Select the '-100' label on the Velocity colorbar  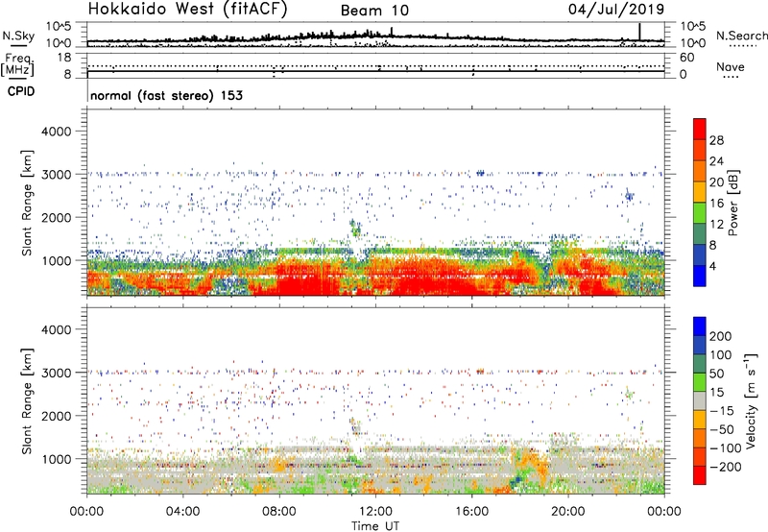click(726, 448)
